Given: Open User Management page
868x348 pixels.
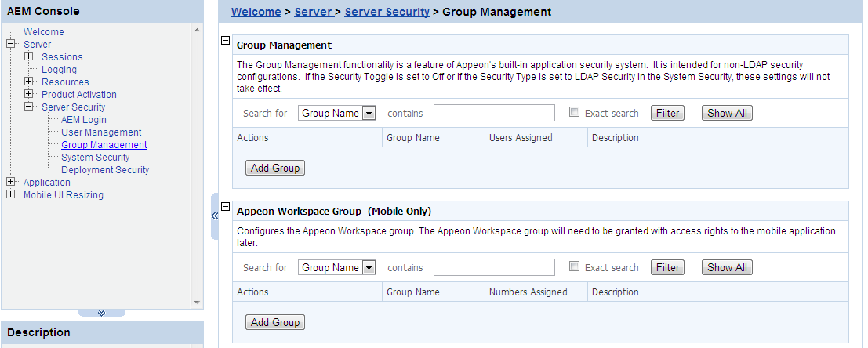Looking at the screenshot, I should pos(101,132).
